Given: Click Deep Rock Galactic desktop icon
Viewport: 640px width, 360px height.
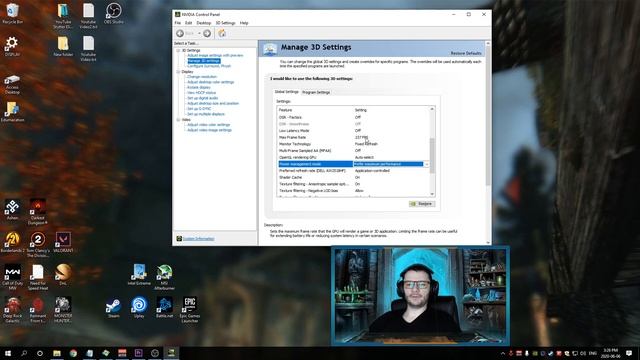Looking at the screenshot, I should (x=12, y=310).
